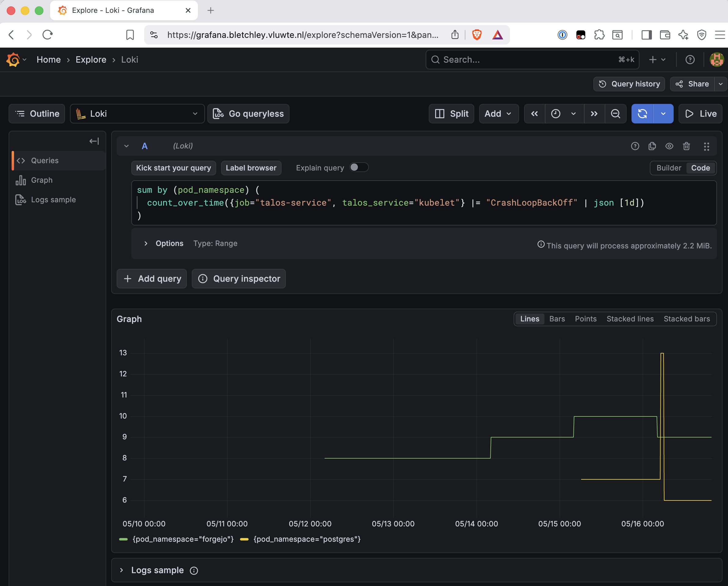Split the Explore pane

(451, 114)
